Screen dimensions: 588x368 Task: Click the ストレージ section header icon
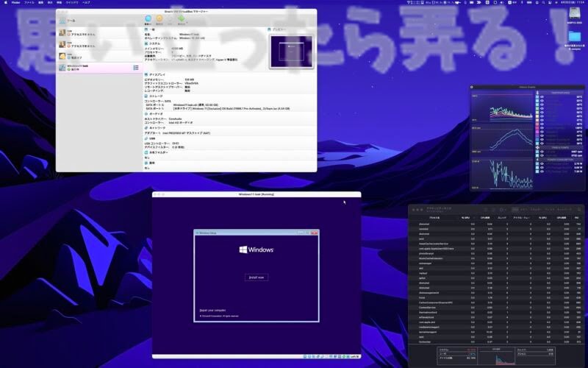click(146, 96)
